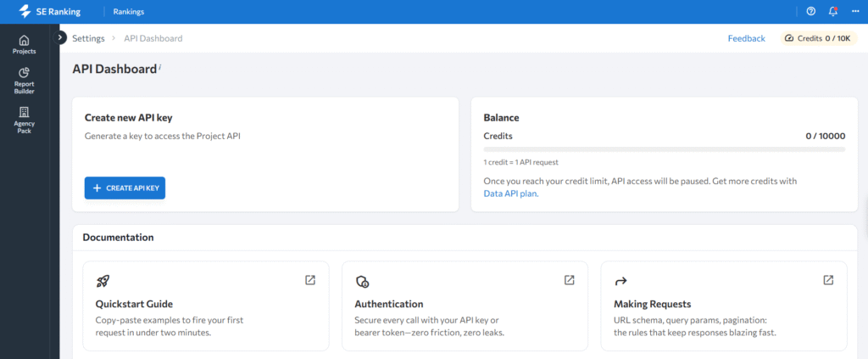Viewport: 868px width, 359px height.
Task: Open the notifications bell
Action: tap(832, 12)
